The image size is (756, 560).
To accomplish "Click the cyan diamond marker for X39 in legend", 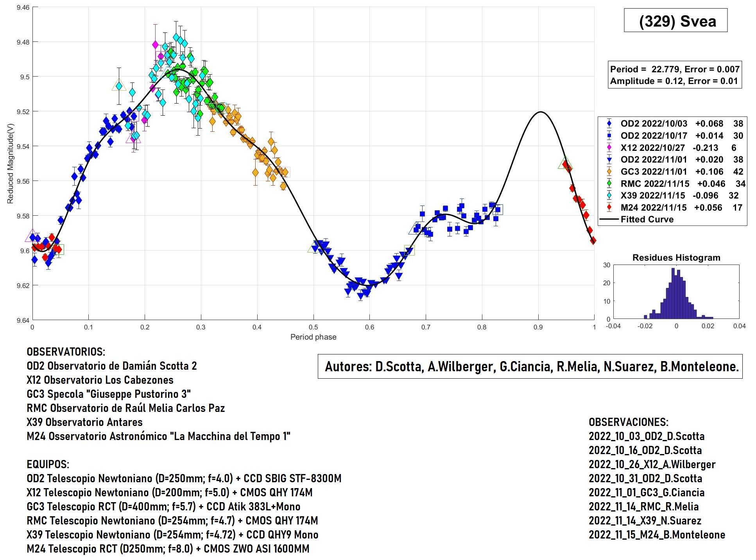I will click(x=609, y=195).
